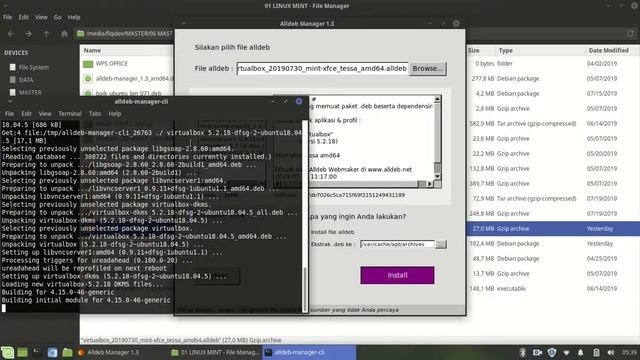Click the terminal window vertical scrollbar
This screenshot has height=360, width=640.
tap(304, 216)
